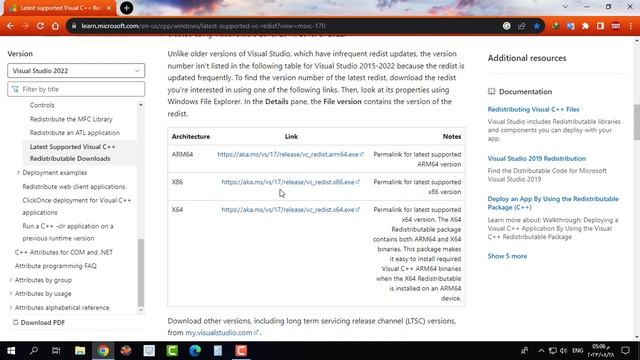Go back using the browser back arrow

click(10, 26)
